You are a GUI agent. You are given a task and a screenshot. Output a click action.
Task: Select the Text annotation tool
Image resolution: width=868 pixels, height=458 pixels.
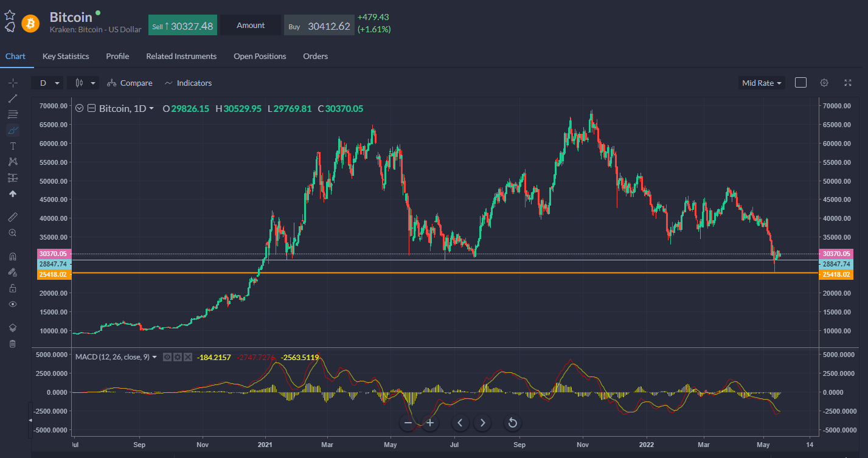tap(13, 146)
